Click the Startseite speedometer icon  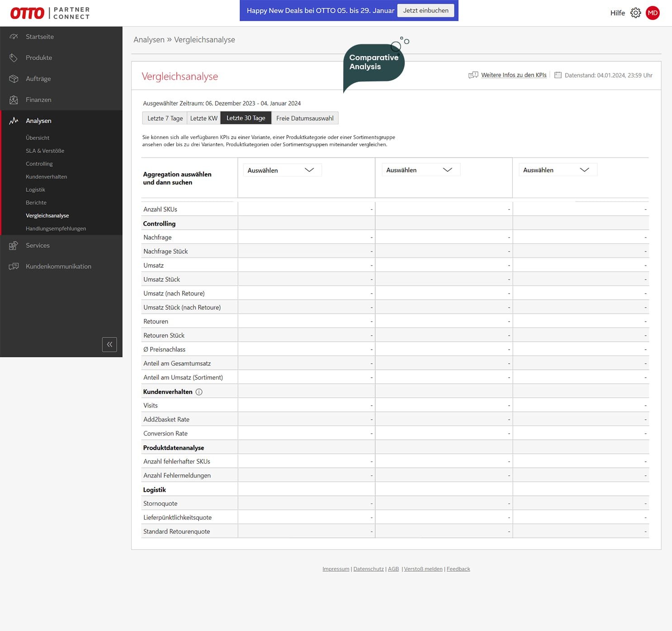point(14,37)
